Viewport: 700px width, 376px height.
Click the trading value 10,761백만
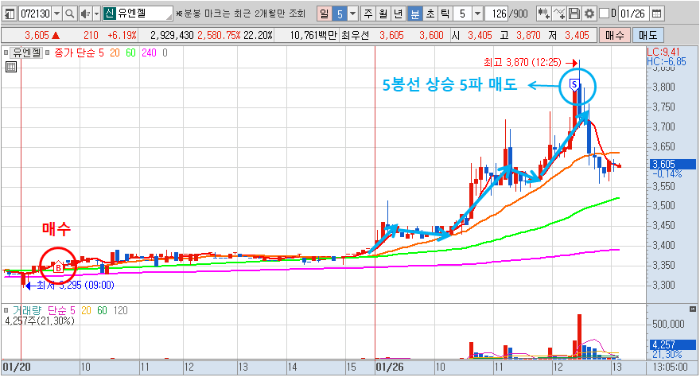(x=313, y=35)
